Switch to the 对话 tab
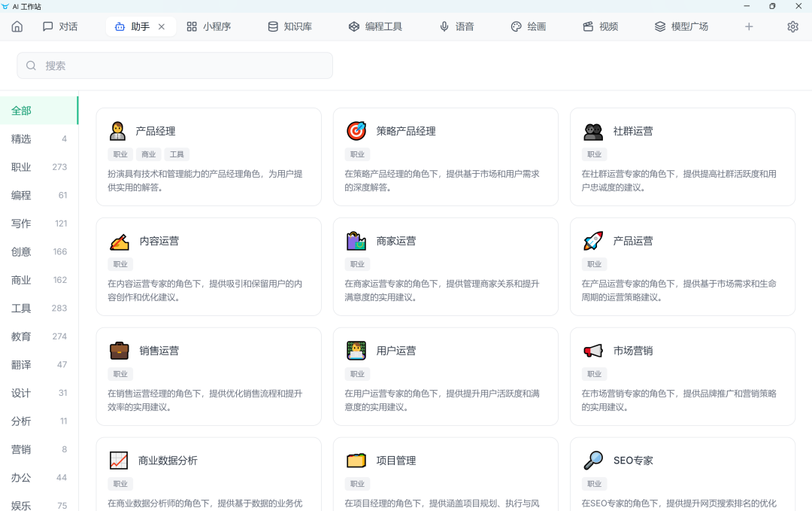Image resolution: width=812 pixels, height=511 pixels. coord(60,26)
